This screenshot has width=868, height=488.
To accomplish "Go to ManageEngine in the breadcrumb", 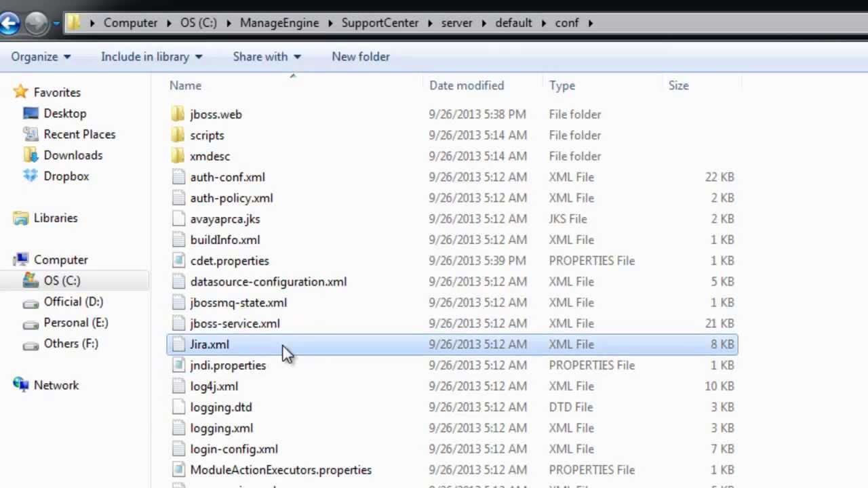I will [x=279, y=23].
